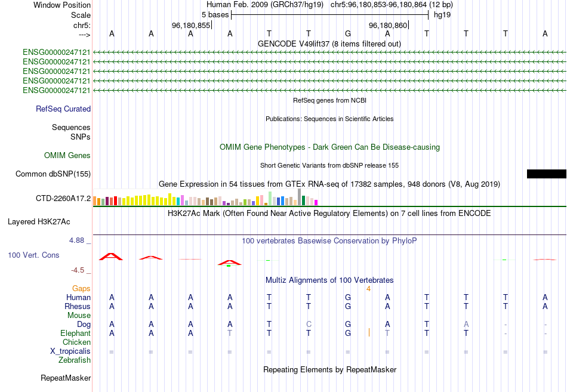567x392 pixels.
Task: Click the 96,180,855 coordinate marker
Action: 191,25
